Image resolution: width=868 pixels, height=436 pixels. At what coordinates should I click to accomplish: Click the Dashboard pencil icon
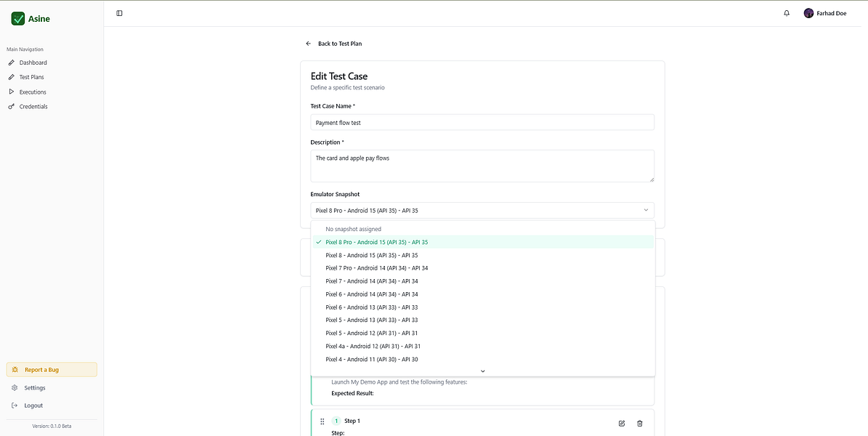pos(12,62)
